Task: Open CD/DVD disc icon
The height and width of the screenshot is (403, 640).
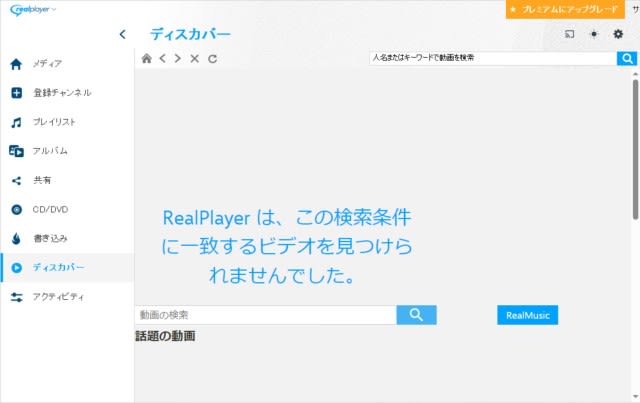Action: tap(16, 209)
